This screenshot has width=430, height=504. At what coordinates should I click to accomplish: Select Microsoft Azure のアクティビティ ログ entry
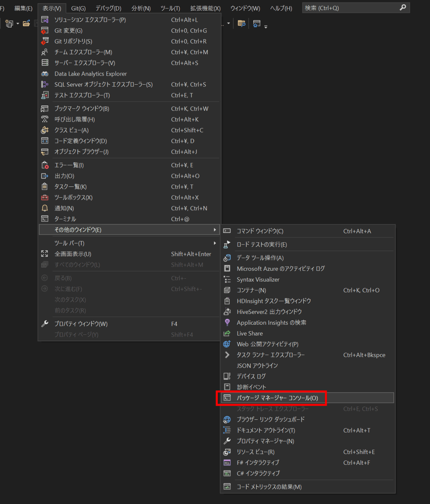308,269
